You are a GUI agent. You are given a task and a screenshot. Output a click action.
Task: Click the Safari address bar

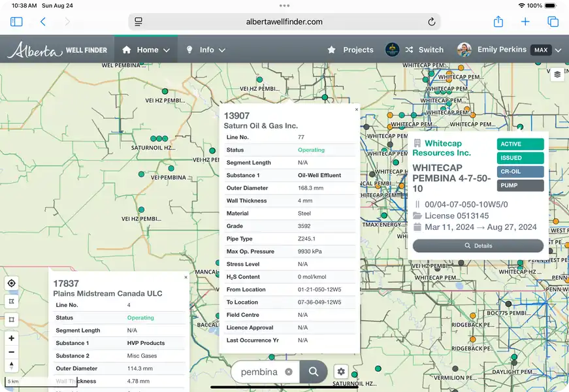point(284,22)
